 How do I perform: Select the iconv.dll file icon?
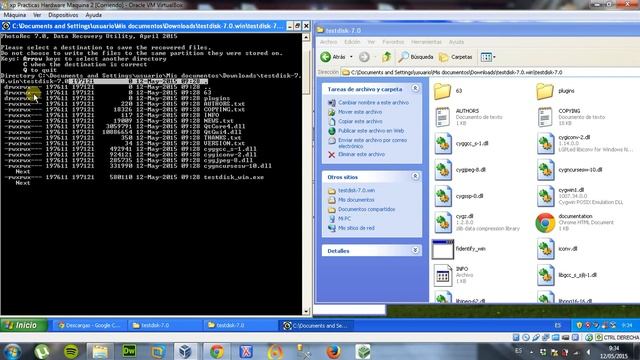[545, 249]
